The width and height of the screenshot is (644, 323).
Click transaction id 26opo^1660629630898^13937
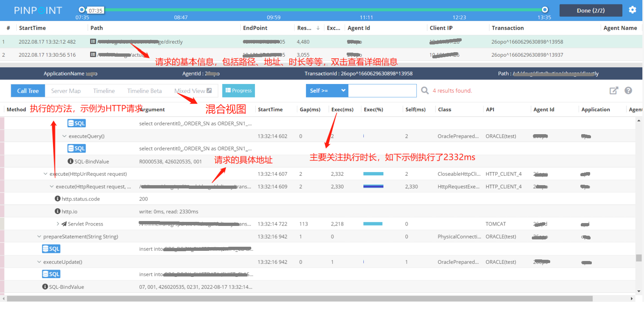click(527, 55)
